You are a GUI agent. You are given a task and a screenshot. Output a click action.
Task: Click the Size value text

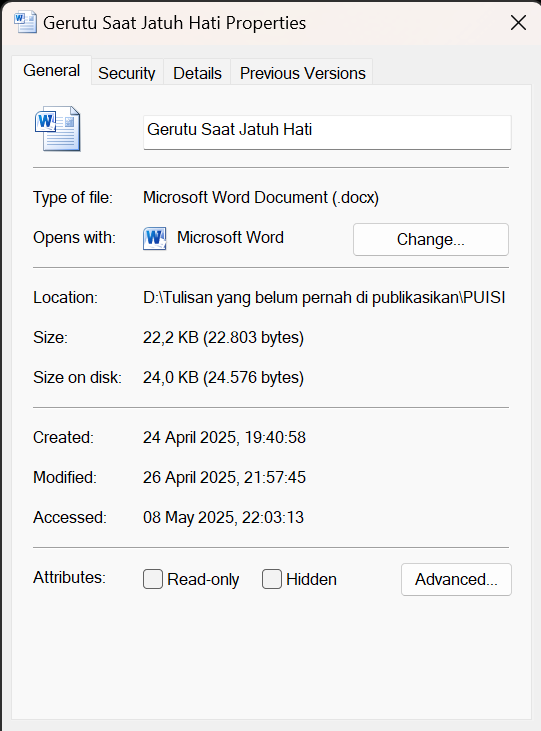tap(223, 337)
